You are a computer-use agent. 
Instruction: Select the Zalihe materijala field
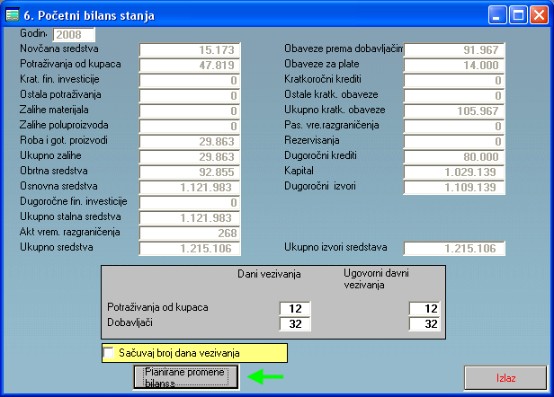(x=190, y=111)
